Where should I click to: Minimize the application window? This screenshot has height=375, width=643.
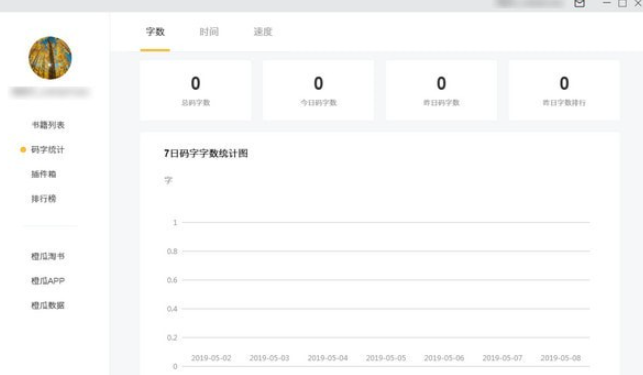pyautogui.click(x=607, y=3)
